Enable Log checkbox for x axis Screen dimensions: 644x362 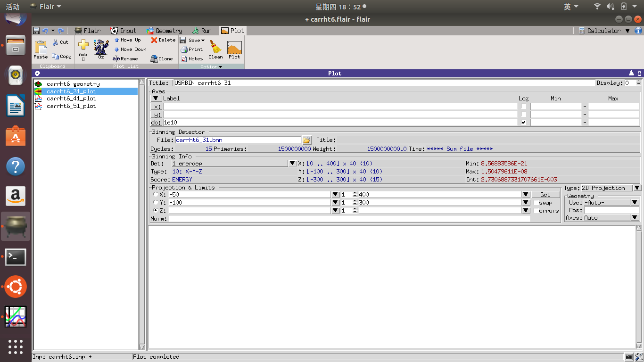523,107
